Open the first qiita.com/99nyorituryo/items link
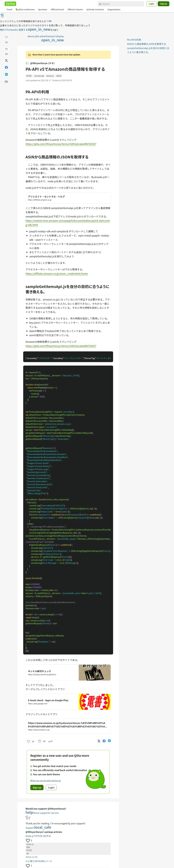 click(61, 144)
